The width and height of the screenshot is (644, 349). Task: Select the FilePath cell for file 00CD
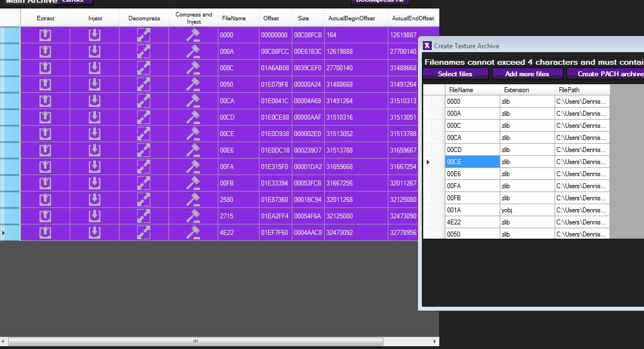581,150
